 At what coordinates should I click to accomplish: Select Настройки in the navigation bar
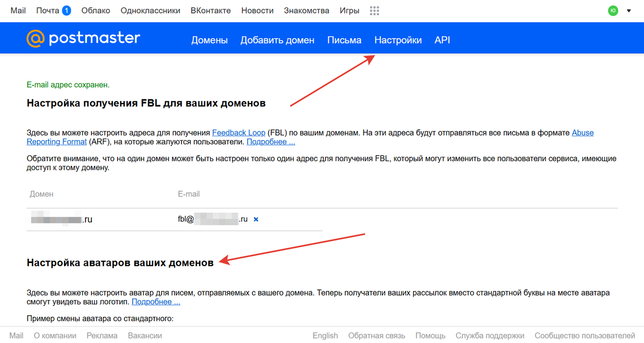tap(398, 40)
